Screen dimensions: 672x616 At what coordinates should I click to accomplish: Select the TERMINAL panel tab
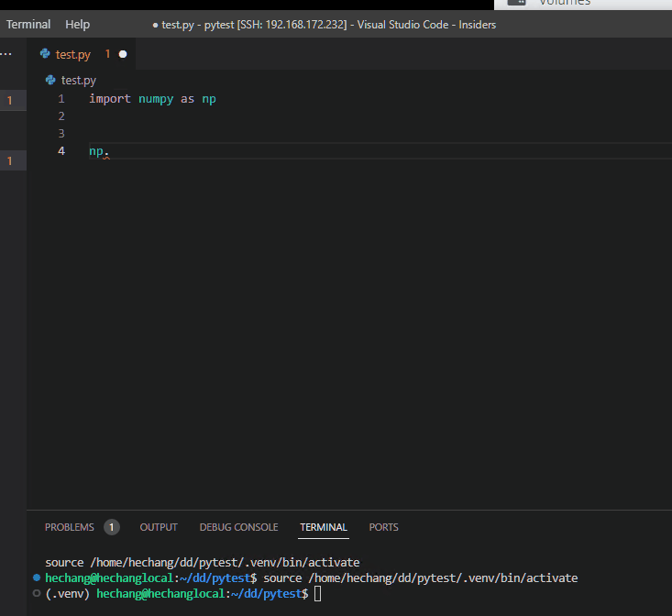tap(324, 527)
